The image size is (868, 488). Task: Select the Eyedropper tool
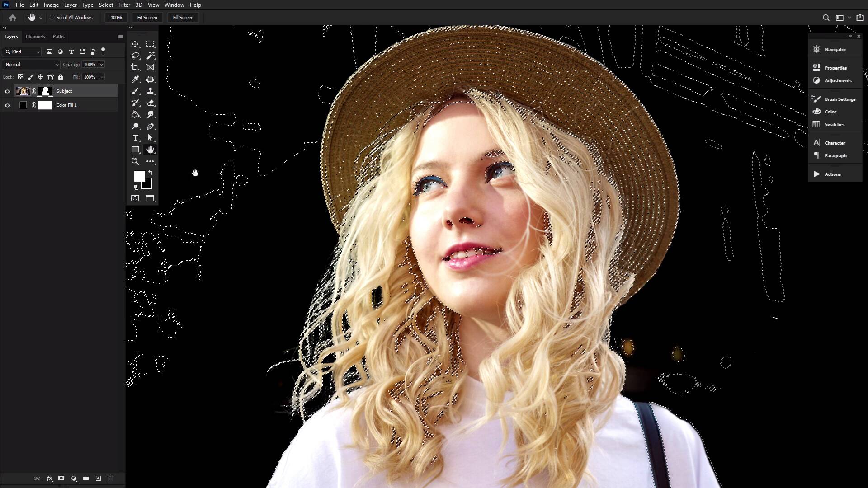tap(135, 79)
